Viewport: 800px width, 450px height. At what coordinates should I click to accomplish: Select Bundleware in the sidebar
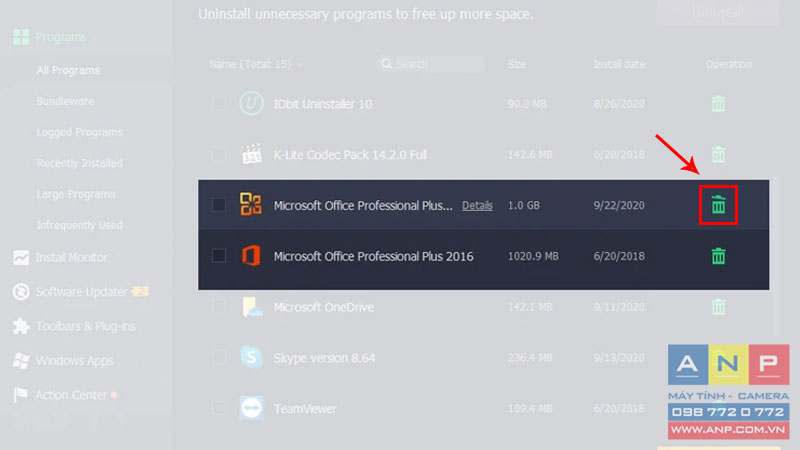(x=65, y=101)
